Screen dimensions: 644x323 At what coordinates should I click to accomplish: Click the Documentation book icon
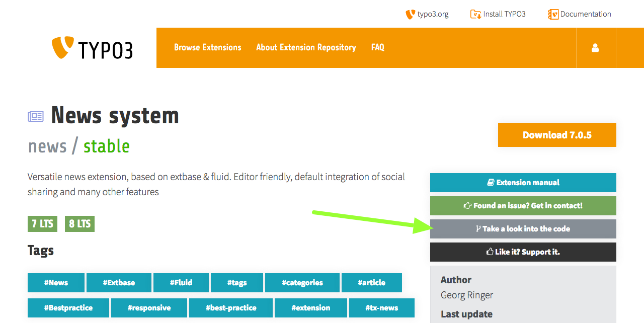(553, 14)
